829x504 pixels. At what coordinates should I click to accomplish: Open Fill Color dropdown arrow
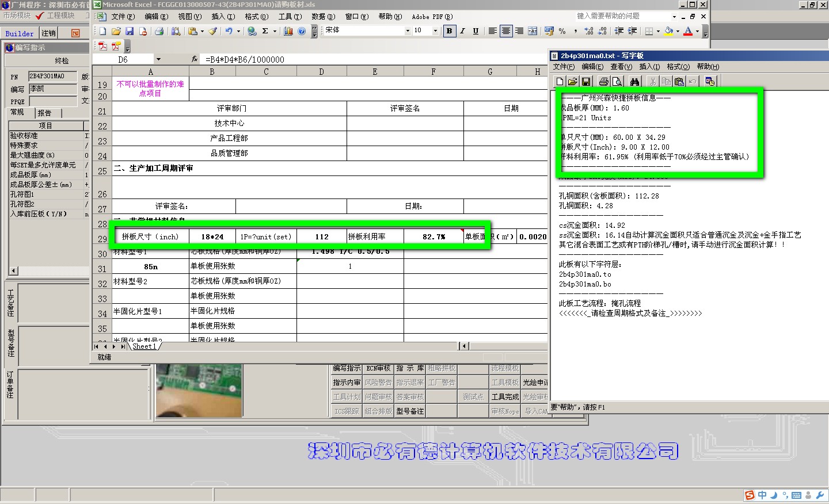click(x=678, y=31)
